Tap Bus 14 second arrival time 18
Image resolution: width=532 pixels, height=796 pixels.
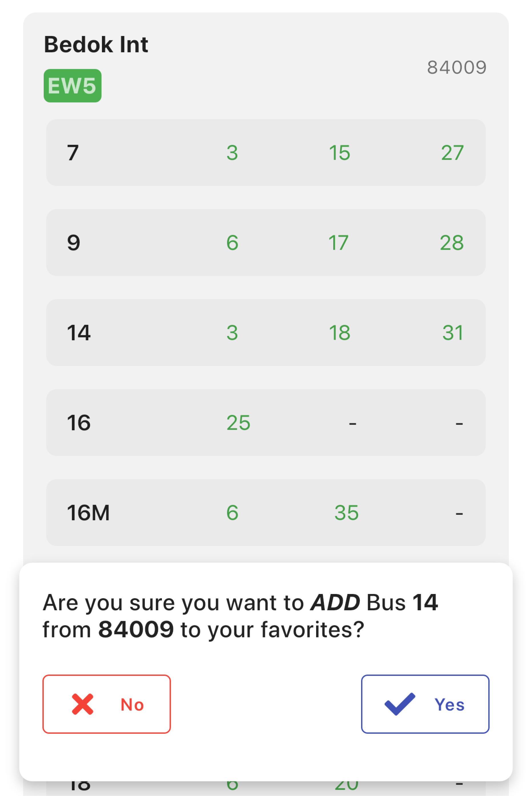click(339, 333)
